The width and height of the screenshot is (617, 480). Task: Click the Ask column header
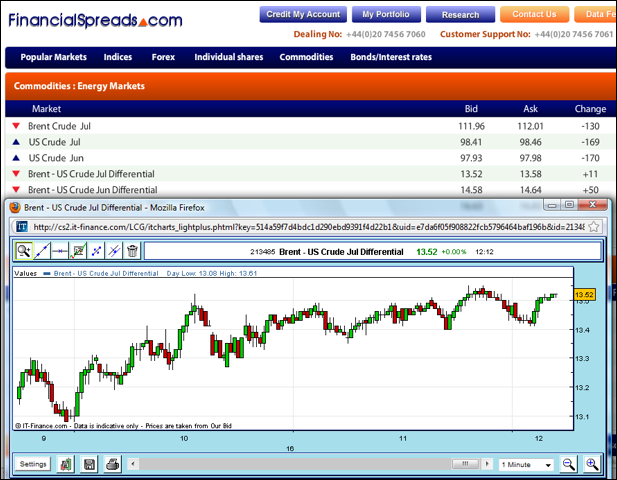pyautogui.click(x=530, y=109)
